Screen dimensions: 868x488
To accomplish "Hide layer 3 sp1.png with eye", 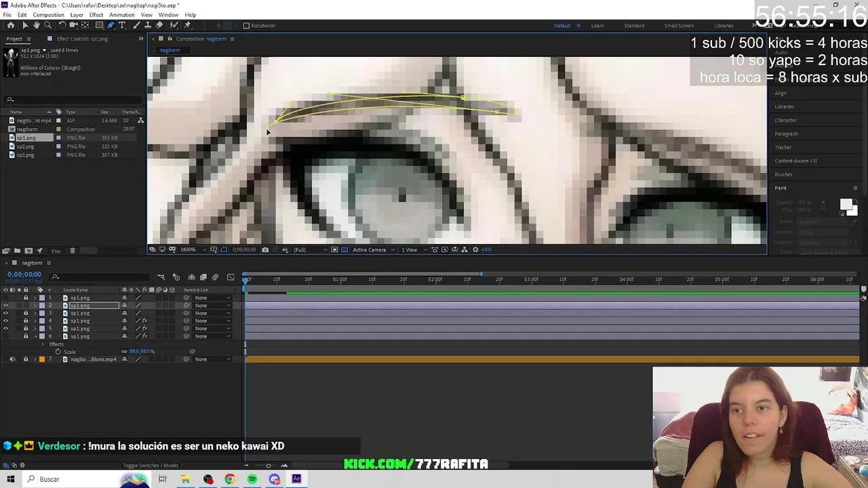I will coord(6,313).
